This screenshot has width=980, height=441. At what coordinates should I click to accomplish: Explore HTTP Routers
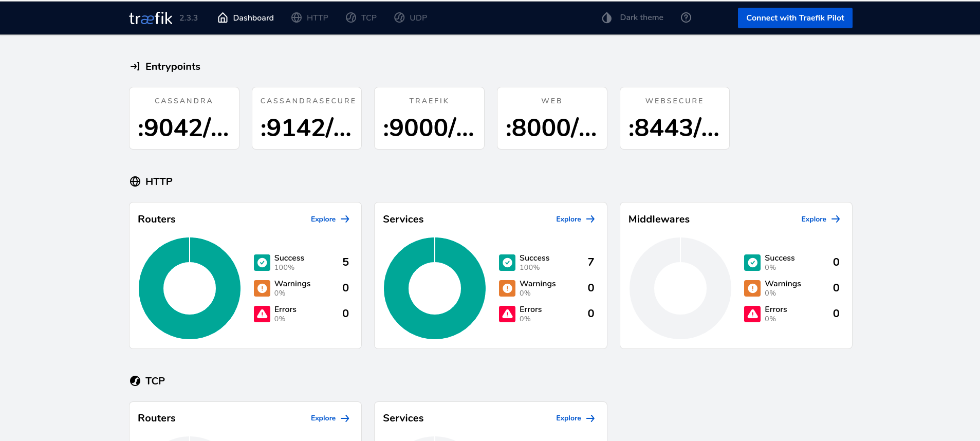point(330,219)
